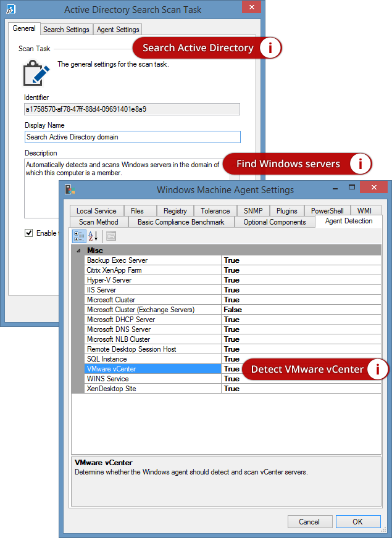Click the Identifier field

click(132, 109)
